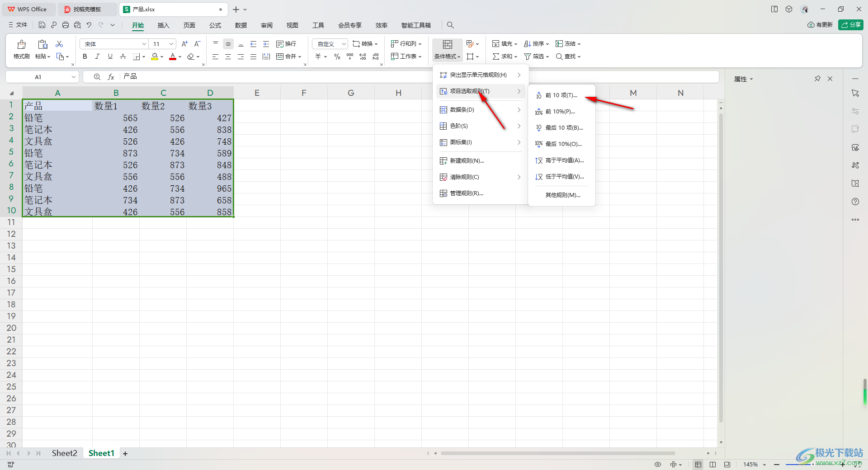The height and width of the screenshot is (470, 868).
Task: Click the Conditional Formatting (条件格式) button
Action: (x=447, y=49)
